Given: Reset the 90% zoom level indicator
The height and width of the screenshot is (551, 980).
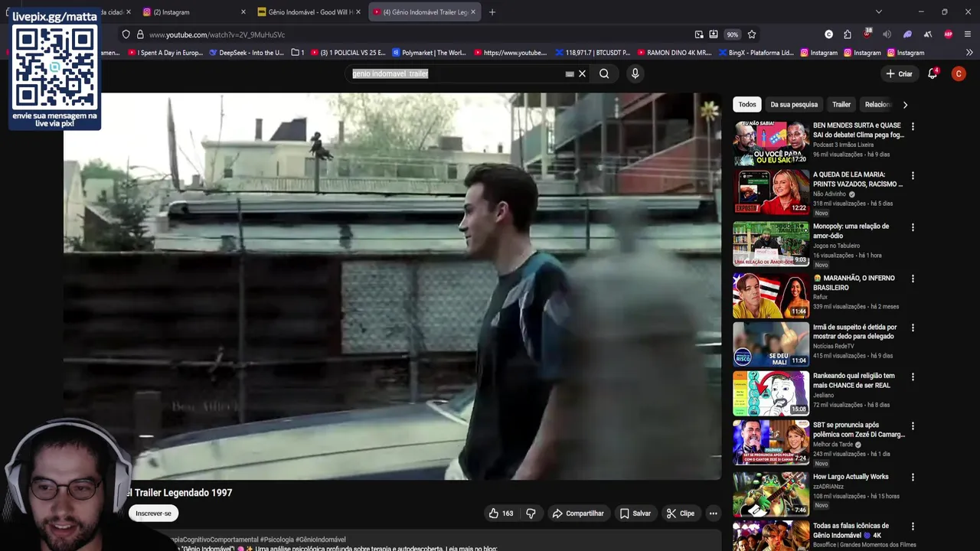Looking at the screenshot, I should (733, 34).
